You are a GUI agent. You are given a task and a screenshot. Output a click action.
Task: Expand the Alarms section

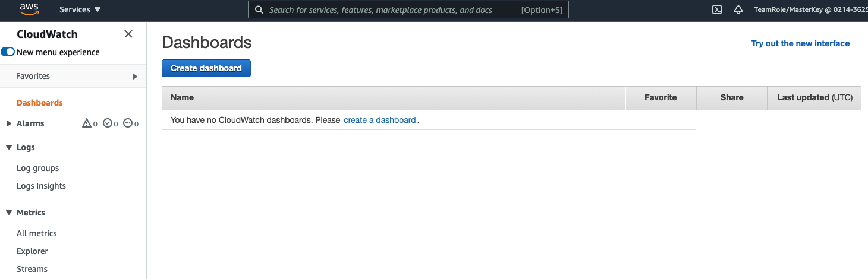8,123
